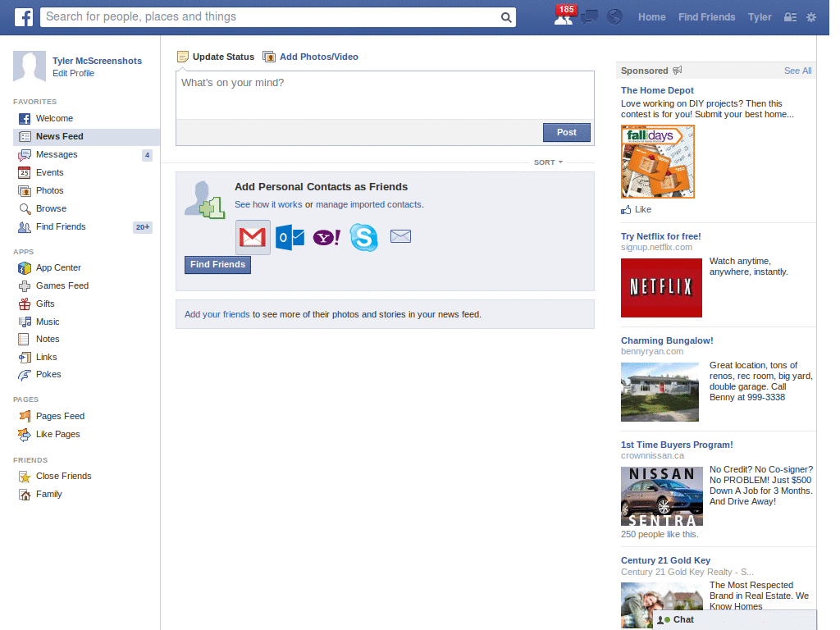Click the What's on your mind box
The image size is (840, 630).
pyautogui.click(x=385, y=95)
